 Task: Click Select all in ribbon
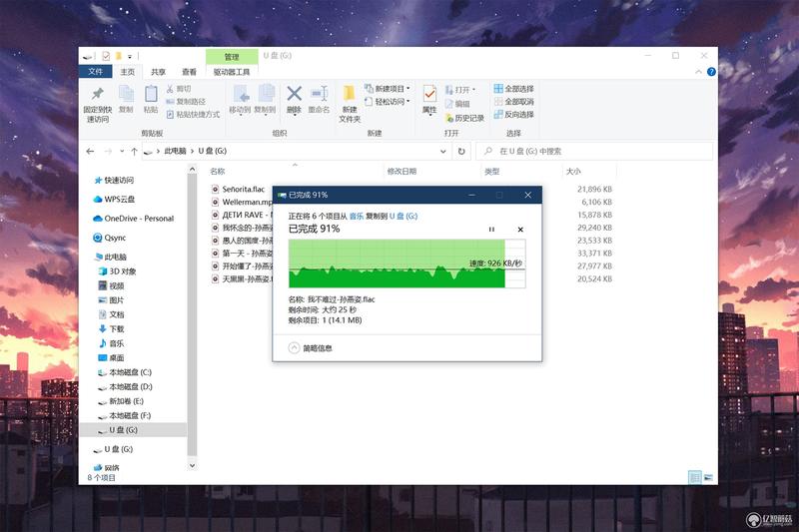(513, 89)
